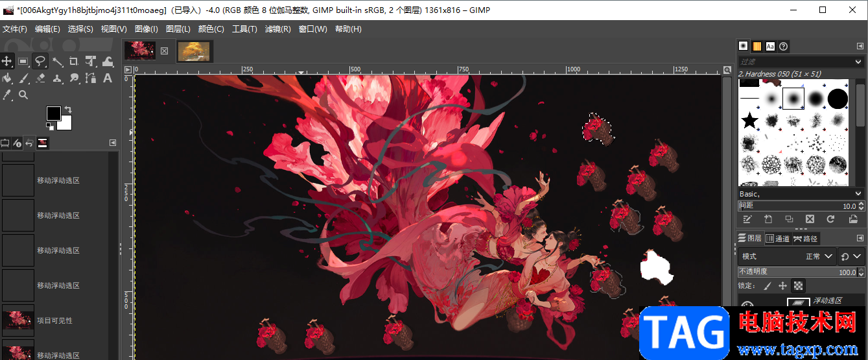Open the 编辑(E) menu
The height and width of the screenshot is (360, 868).
[47, 29]
